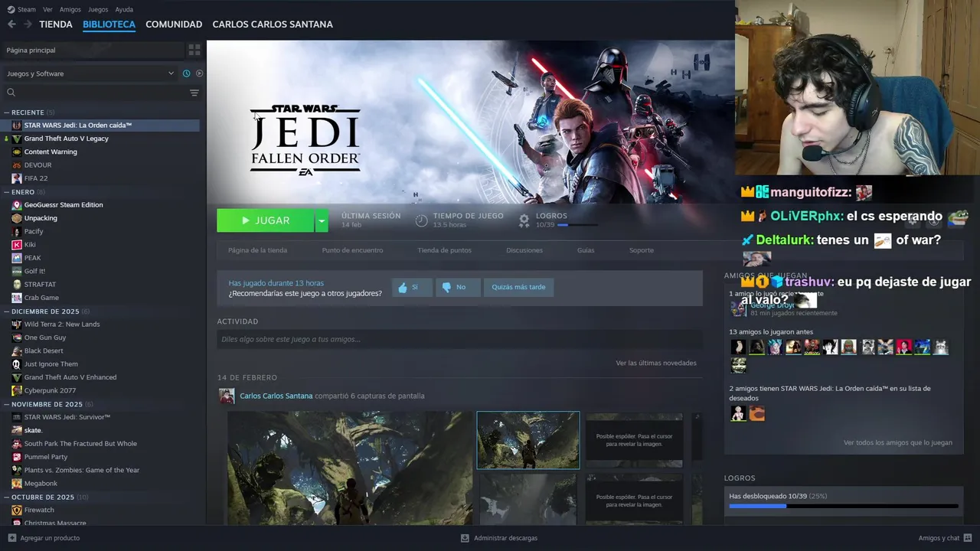Open the Juegos menu

point(98,9)
